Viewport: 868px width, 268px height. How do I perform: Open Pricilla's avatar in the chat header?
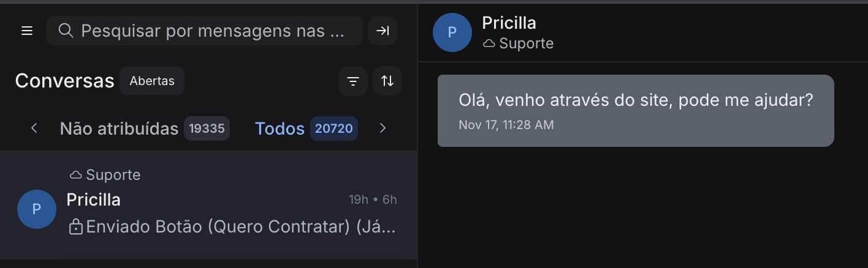452,32
